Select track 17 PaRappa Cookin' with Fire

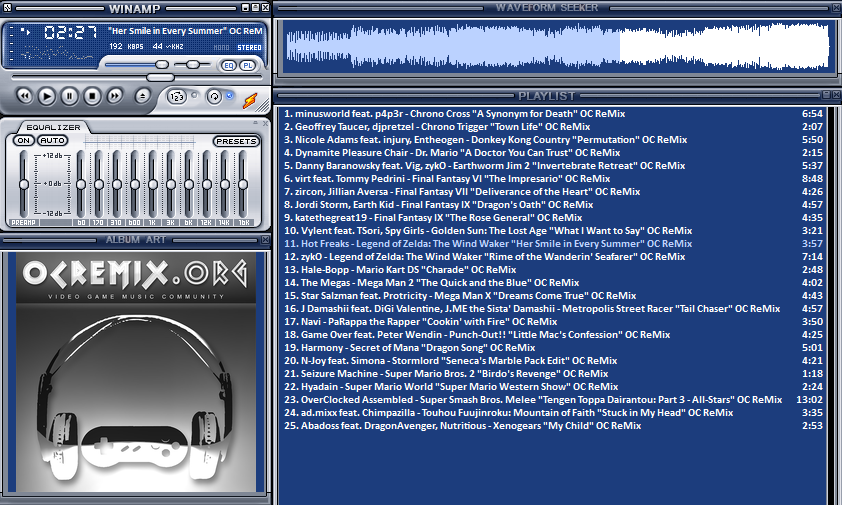[x=553, y=322]
